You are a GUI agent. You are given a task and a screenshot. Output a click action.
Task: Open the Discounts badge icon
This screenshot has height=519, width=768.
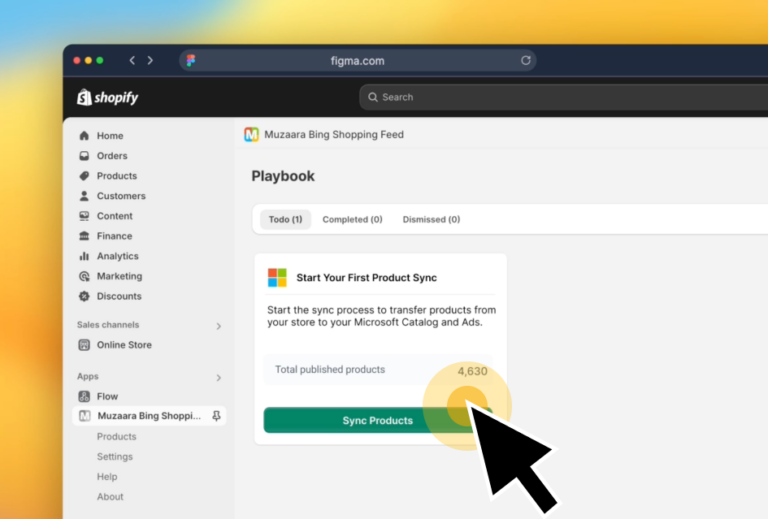coord(84,296)
